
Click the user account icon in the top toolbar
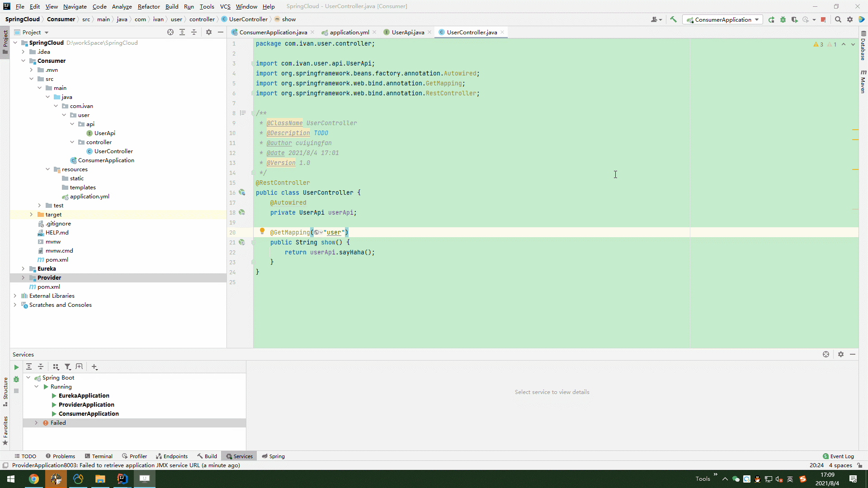tap(656, 19)
